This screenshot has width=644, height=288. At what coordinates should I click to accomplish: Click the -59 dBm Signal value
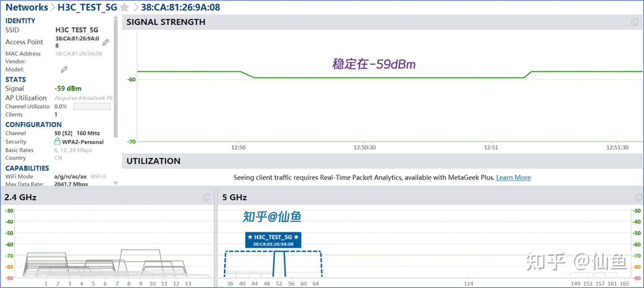click(x=68, y=88)
